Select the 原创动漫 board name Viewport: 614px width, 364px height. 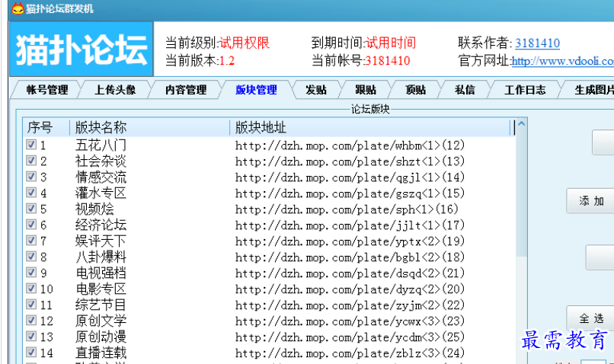(x=101, y=337)
